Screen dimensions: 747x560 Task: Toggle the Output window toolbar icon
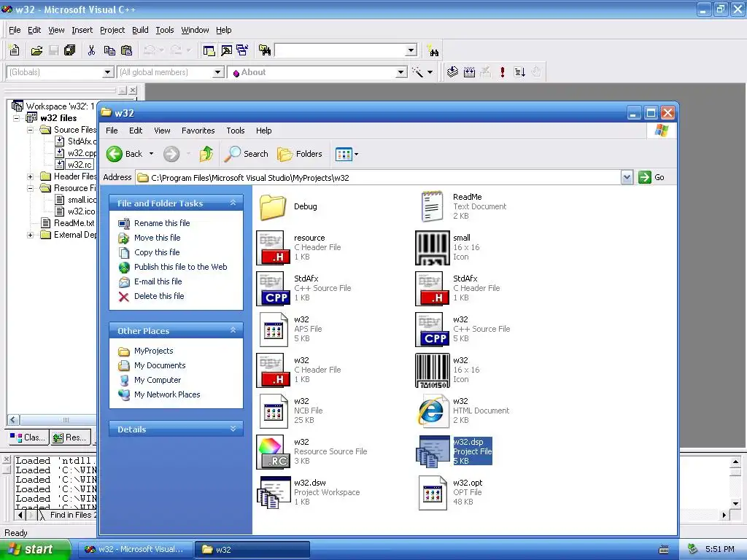226,50
